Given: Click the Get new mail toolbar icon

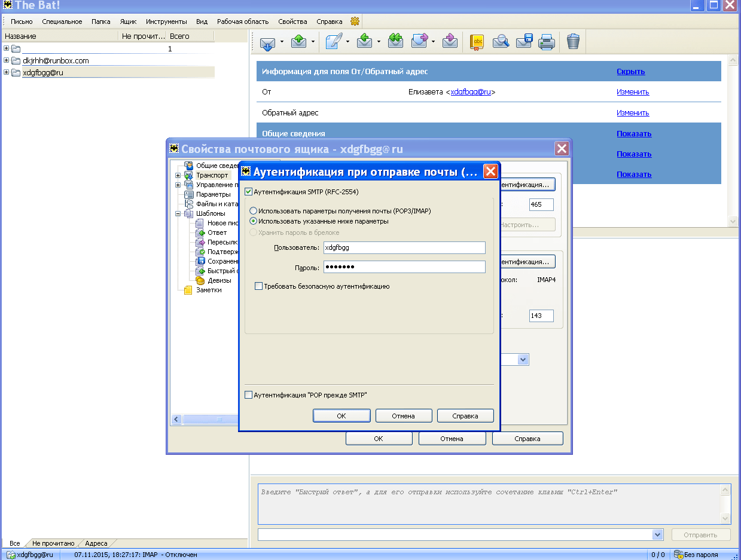Looking at the screenshot, I should [x=267, y=41].
